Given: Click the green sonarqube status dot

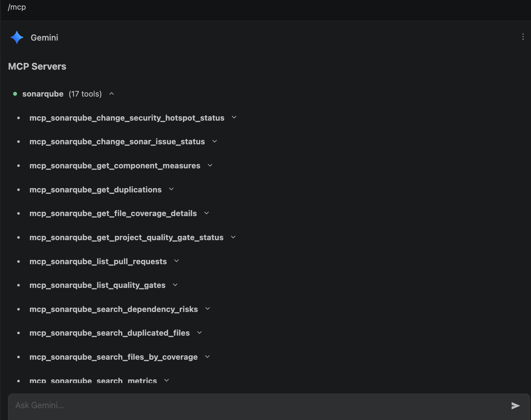Looking at the screenshot, I should click(x=15, y=94).
